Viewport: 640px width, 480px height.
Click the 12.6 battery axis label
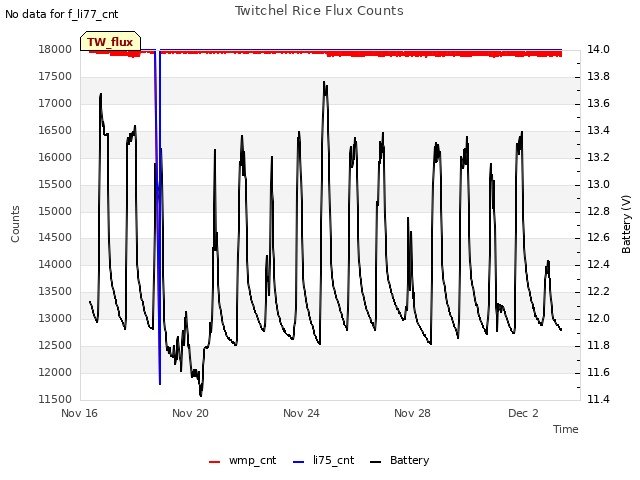coord(598,238)
